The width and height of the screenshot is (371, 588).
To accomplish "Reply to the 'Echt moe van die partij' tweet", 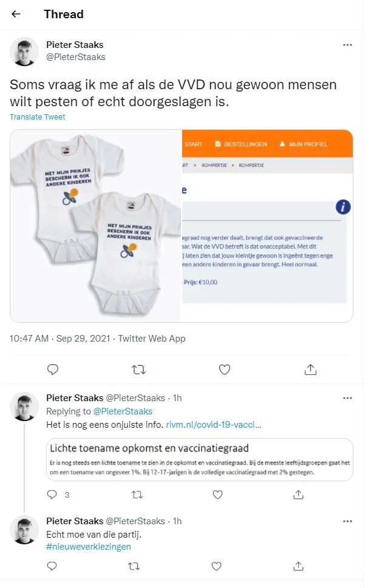I will point(52,566).
